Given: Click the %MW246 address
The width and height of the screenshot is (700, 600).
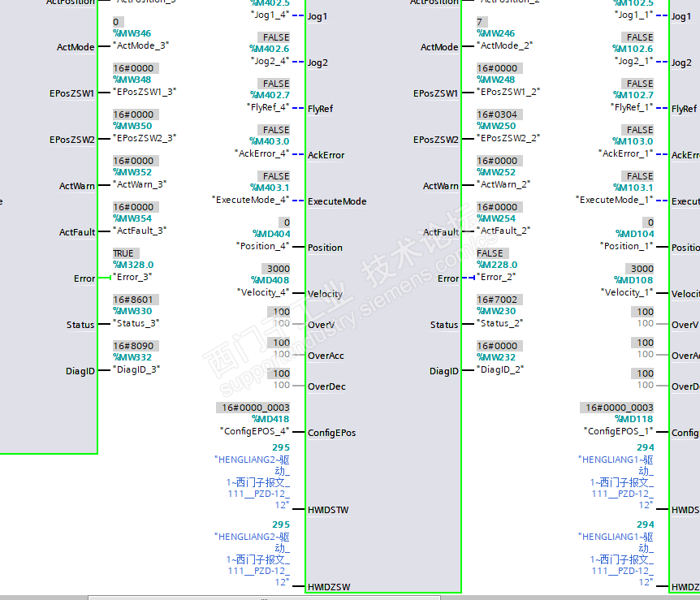Looking at the screenshot, I should [495, 33].
